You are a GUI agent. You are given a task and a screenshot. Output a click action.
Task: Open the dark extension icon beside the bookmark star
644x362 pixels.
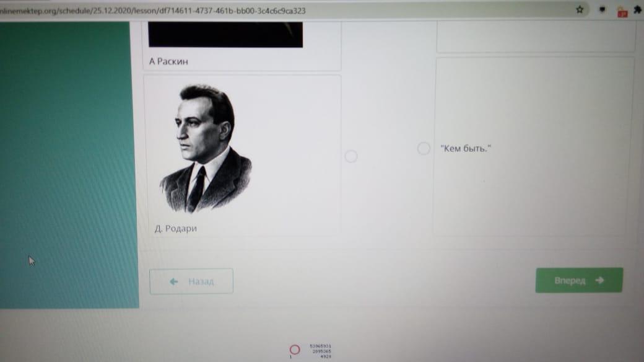coord(602,10)
